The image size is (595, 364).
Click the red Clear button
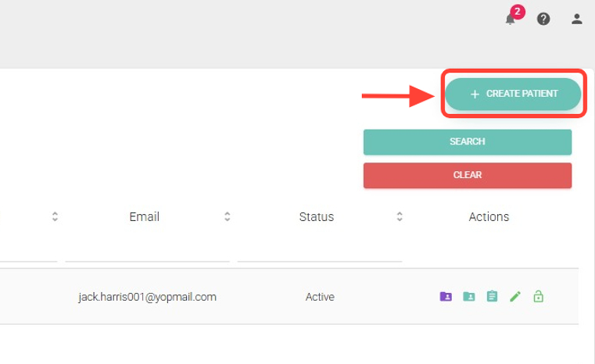click(x=467, y=175)
